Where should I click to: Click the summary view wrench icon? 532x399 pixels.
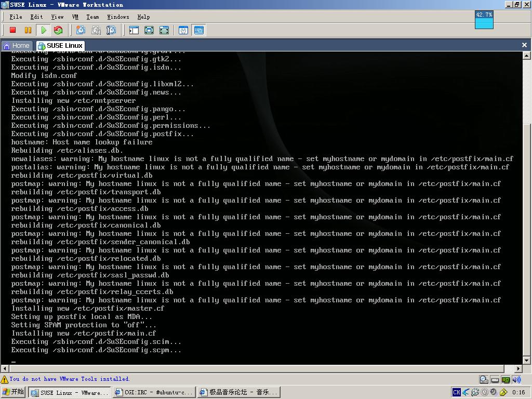tap(183, 30)
